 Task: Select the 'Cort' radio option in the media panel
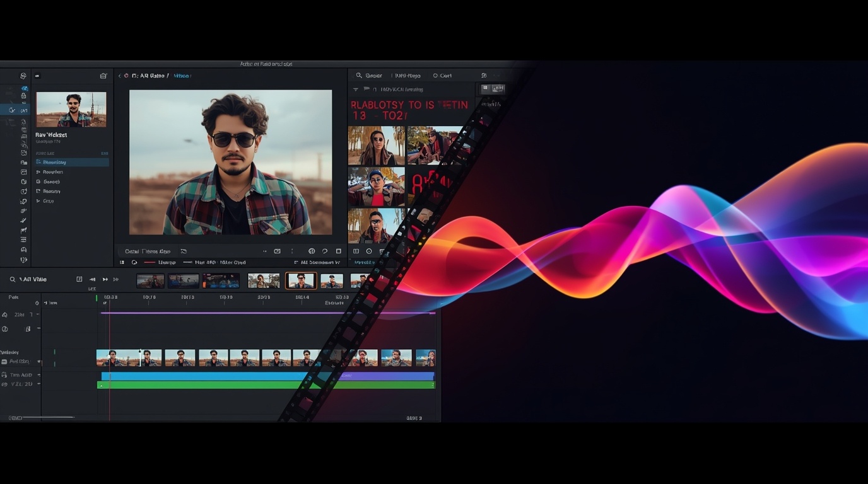[x=442, y=76]
